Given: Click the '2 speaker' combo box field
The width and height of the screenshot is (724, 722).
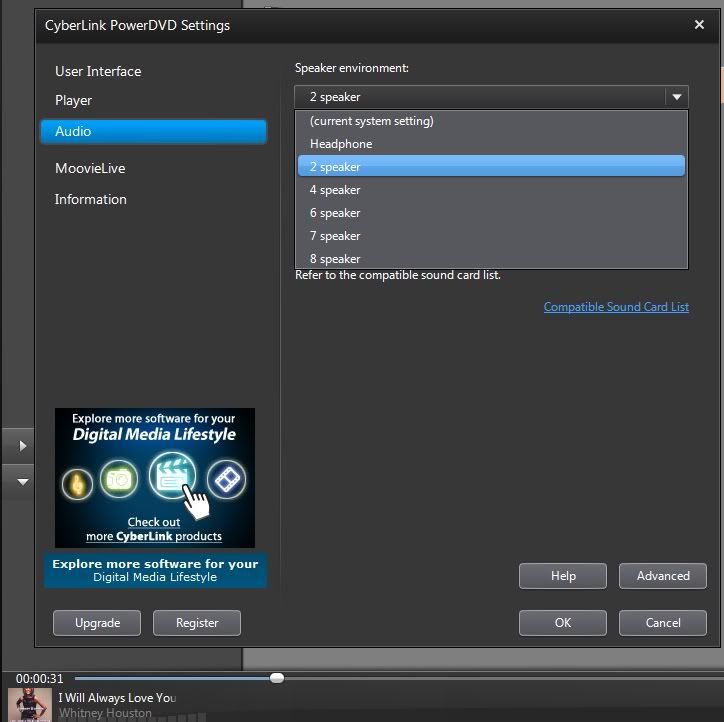Looking at the screenshot, I should tap(491, 97).
